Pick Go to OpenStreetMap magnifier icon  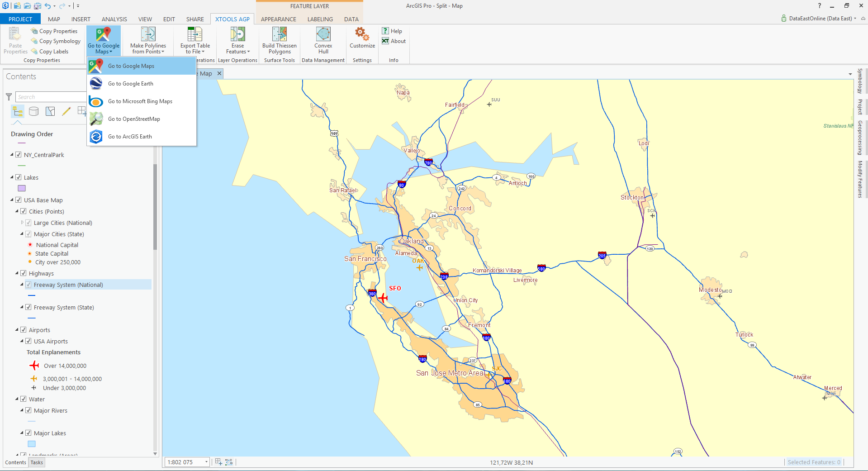coord(96,119)
